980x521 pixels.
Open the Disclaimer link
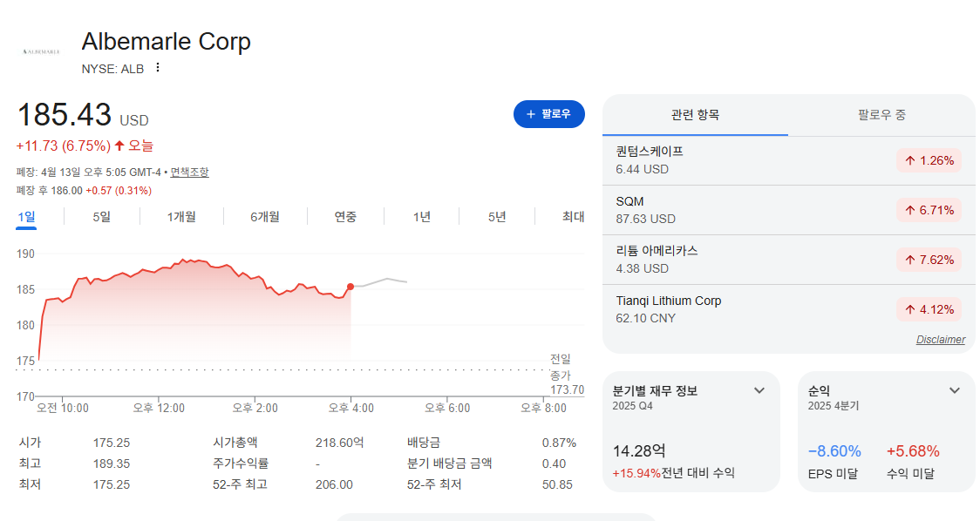[x=940, y=339]
